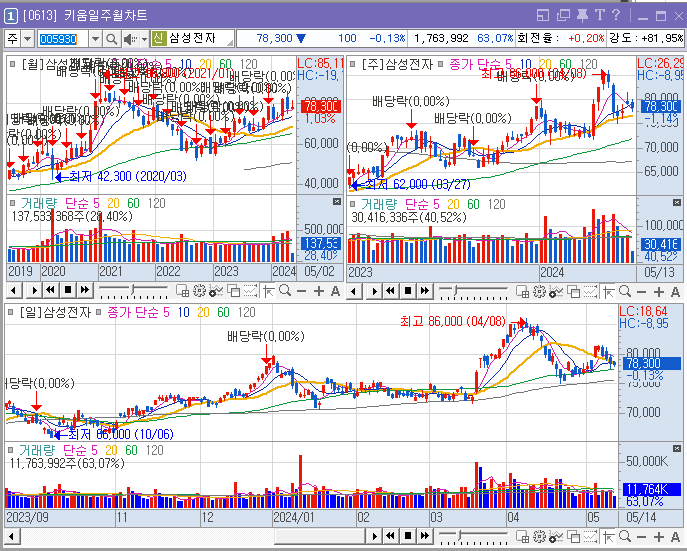The image size is (687, 551).
Task: Toggle square before 종가 단순 in weekly chart
Action: (x=440, y=64)
